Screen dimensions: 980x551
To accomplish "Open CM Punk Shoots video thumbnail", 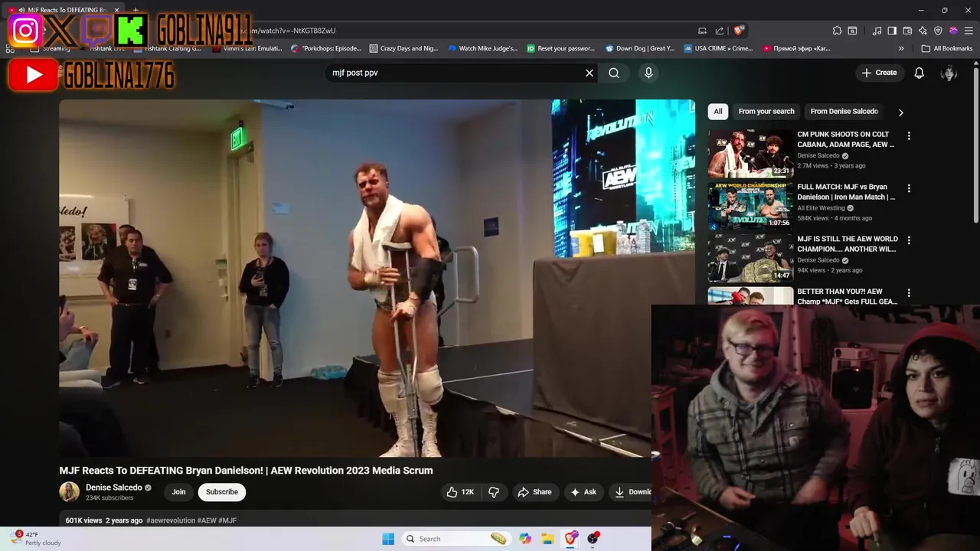I will (750, 153).
